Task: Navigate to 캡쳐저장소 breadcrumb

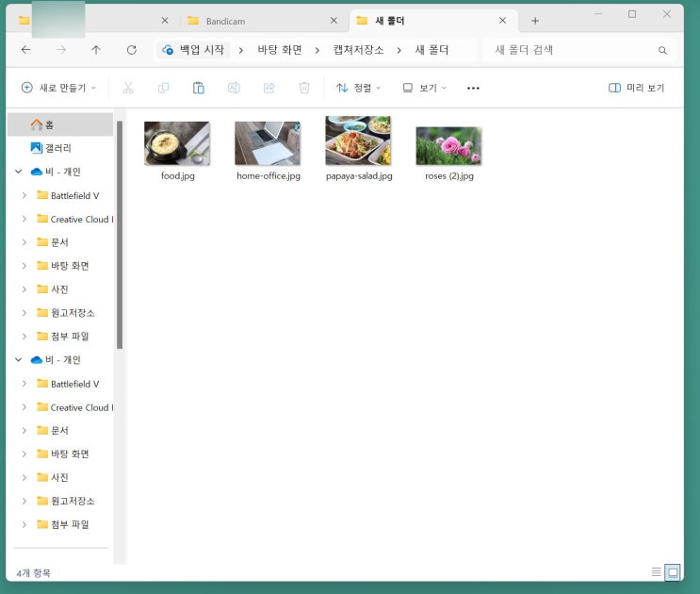Action: coord(359,50)
